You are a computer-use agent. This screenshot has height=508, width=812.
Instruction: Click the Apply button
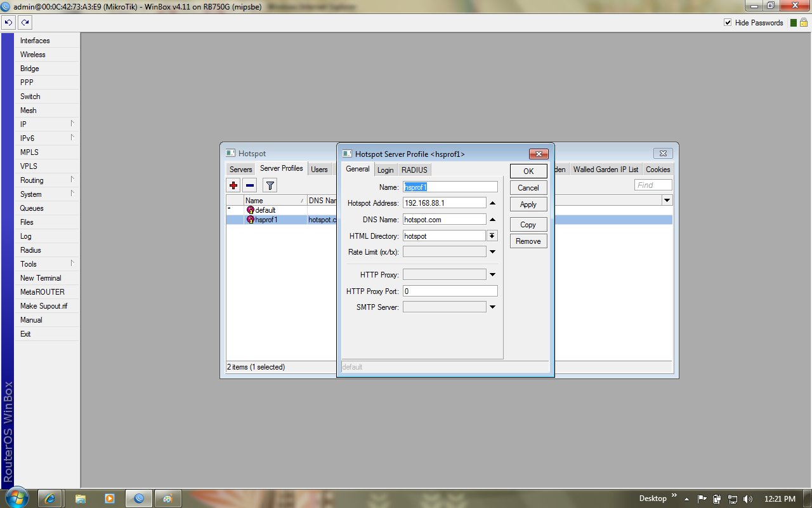pyautogui.click(x=528, y=204)
